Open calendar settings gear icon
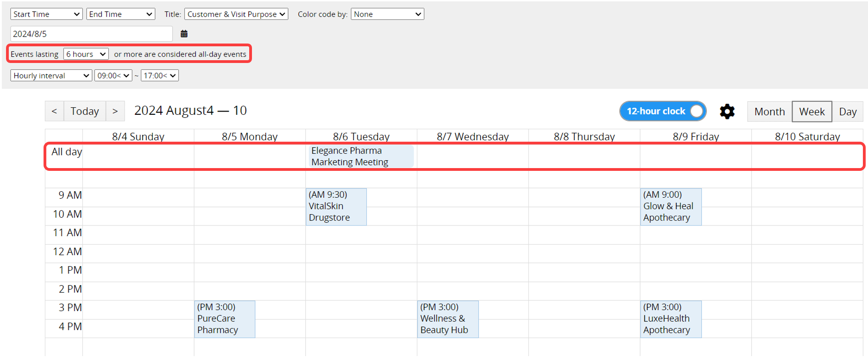Screen dimensions: 868x357 point(727,112)
